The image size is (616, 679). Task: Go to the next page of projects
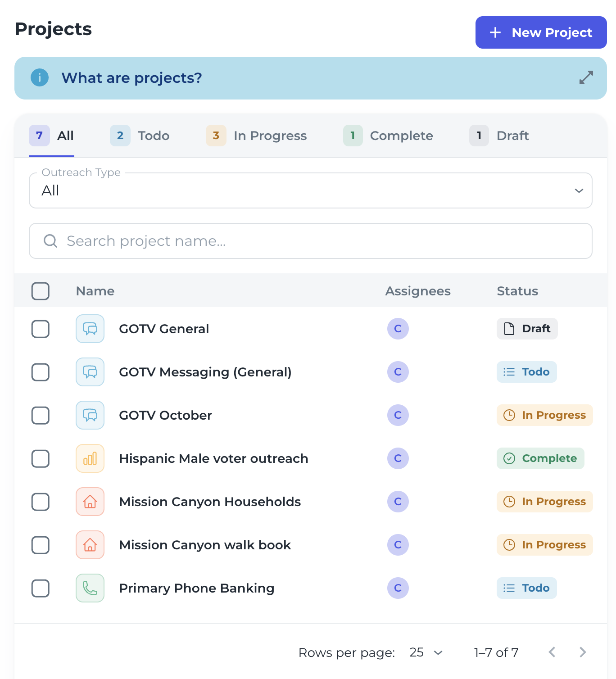coord(583,652)
